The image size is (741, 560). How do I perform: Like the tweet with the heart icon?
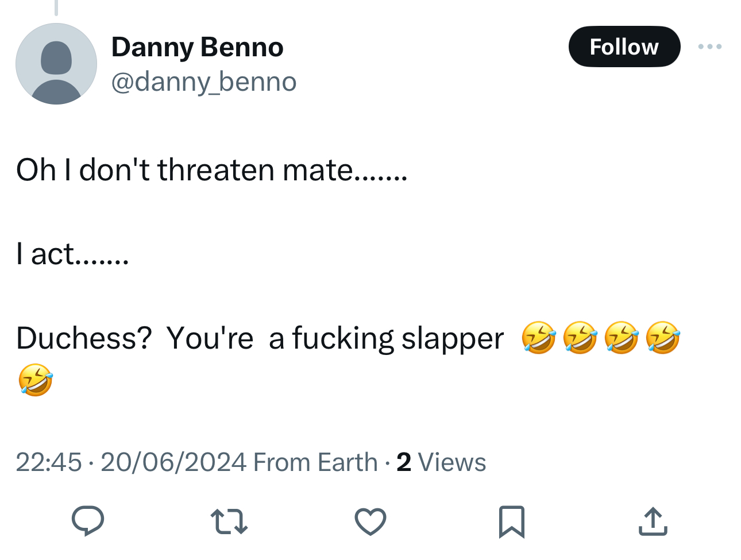(370, 522)
